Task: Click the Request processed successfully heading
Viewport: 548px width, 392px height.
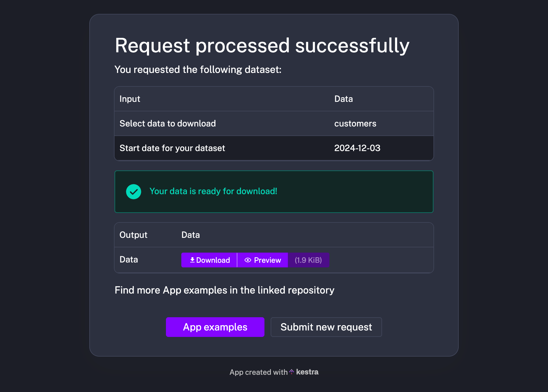Action: click(262, 46)
